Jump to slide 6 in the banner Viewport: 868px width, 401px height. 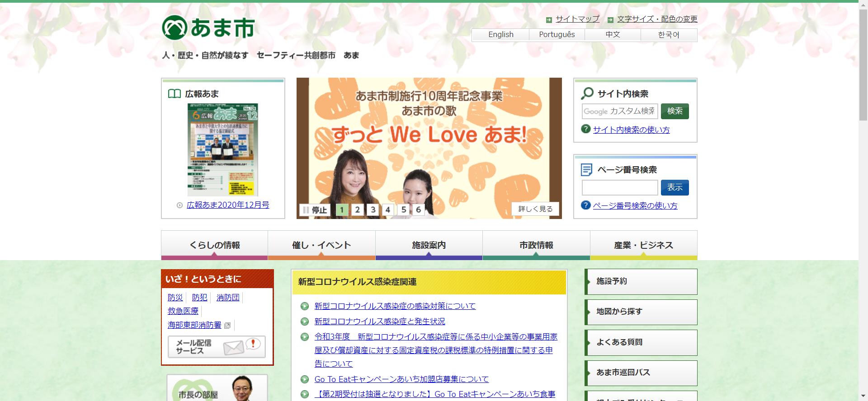click(418, 210)
